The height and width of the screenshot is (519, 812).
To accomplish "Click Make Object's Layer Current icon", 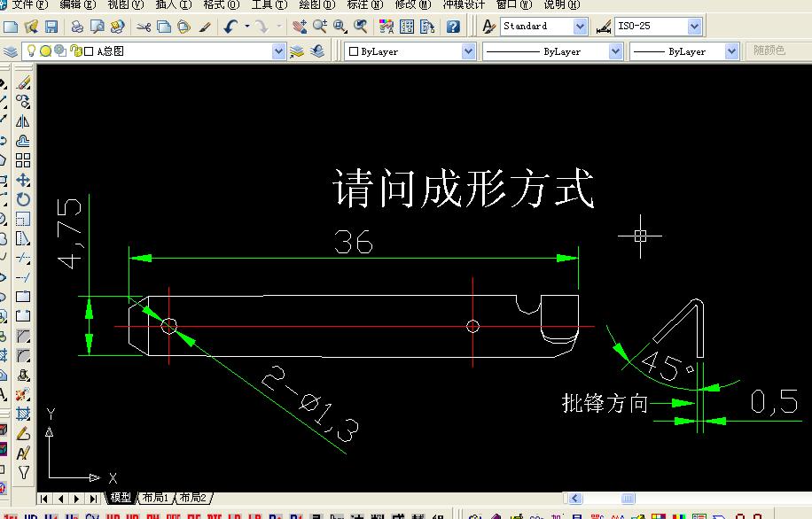I will (297, 51).
